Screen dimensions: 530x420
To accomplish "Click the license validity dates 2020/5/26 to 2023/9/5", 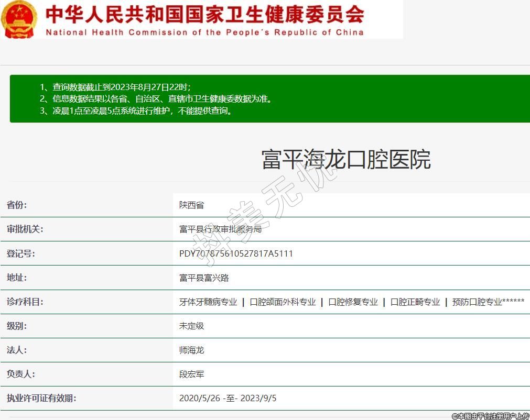I will [x=228, y=399].
